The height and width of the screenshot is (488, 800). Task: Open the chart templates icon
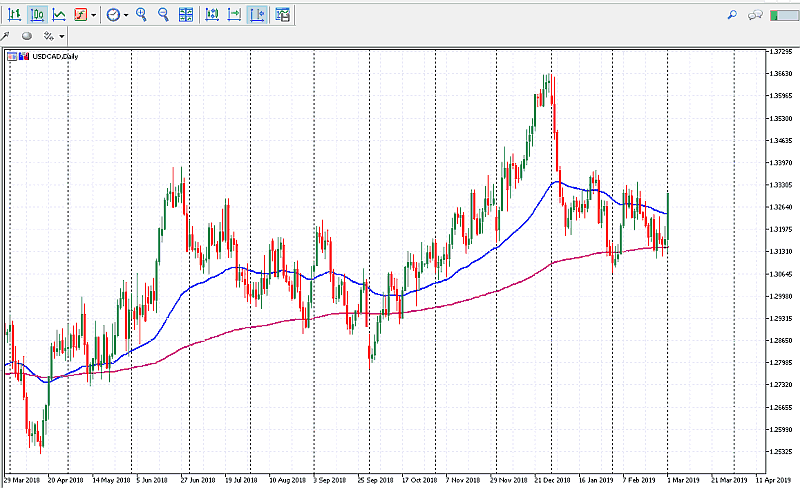coord(283,15)
